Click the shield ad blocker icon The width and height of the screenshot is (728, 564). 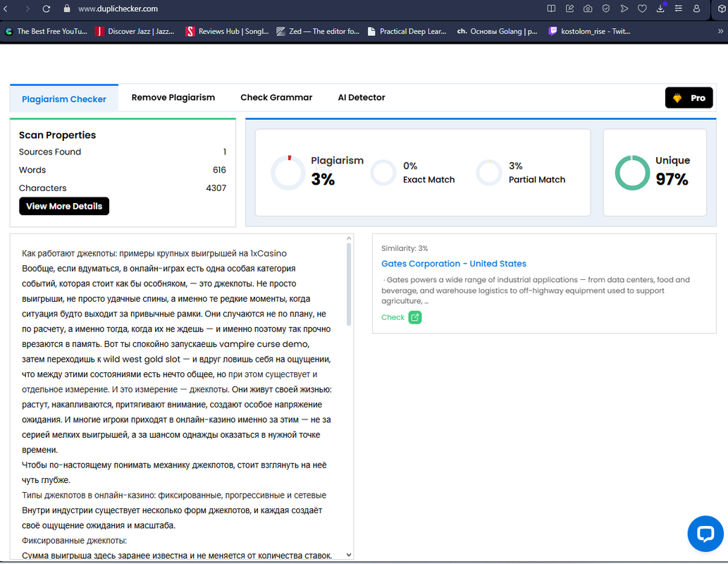click(606, 8)
